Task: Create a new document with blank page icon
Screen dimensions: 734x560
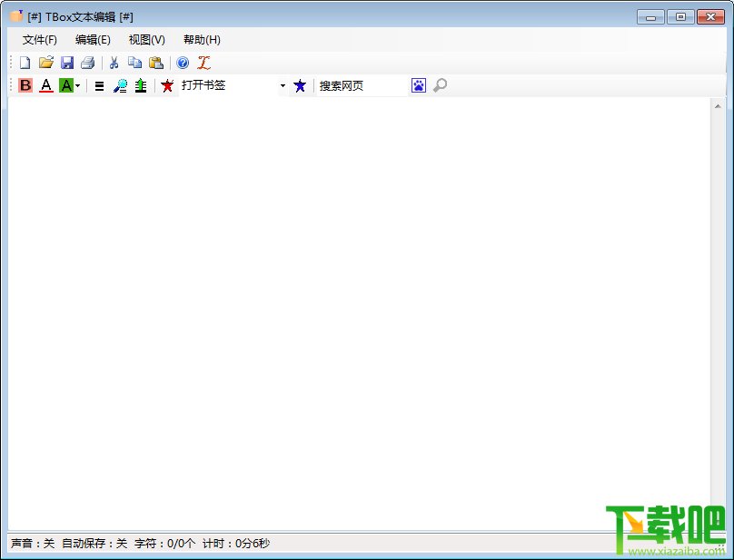Action: (25, 63)
